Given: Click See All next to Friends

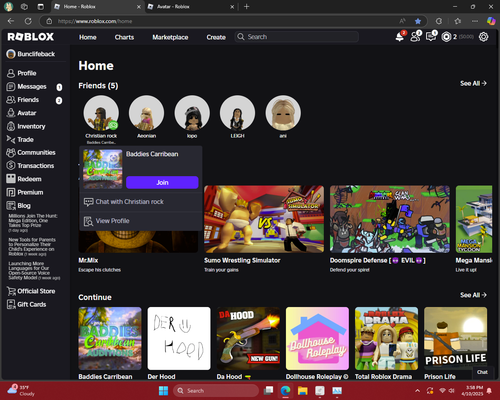Looking at the screenshot, I should (473, 83).
